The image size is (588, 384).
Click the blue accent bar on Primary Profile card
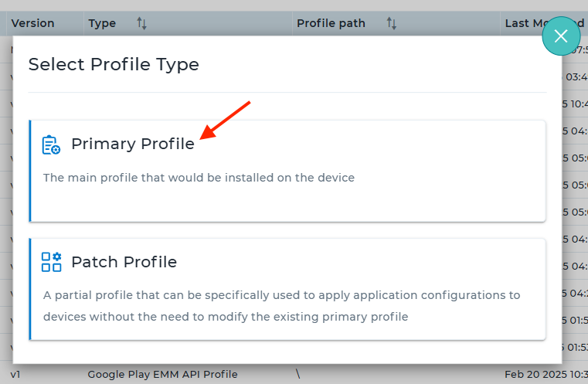click(30, 170)
